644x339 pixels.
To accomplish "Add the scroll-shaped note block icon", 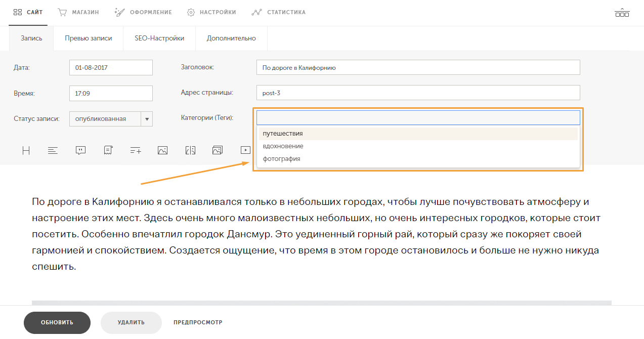I will coord(108,150).
